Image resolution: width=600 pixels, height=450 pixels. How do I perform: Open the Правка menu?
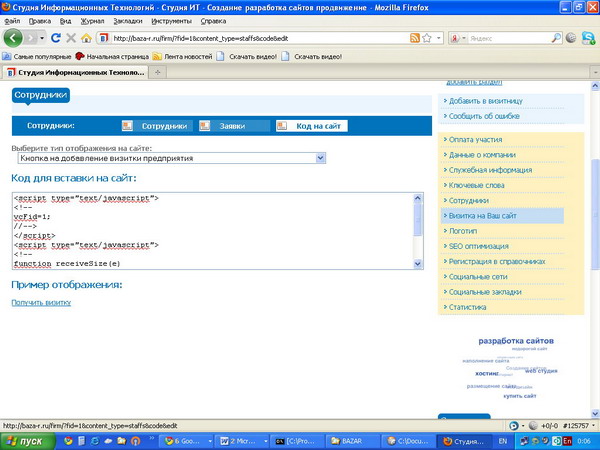(40, 21)
